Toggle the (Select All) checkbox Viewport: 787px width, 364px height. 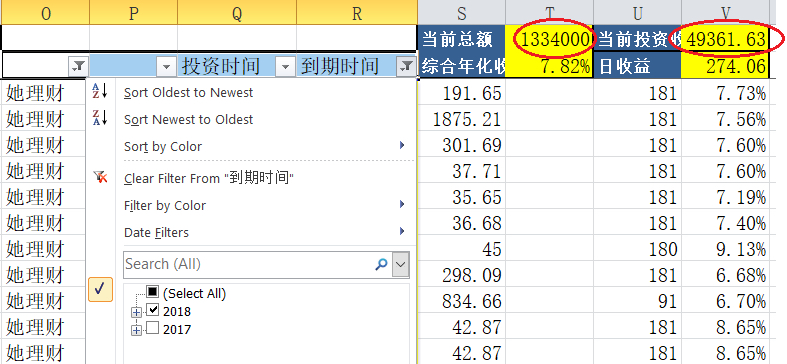(153, 292)
